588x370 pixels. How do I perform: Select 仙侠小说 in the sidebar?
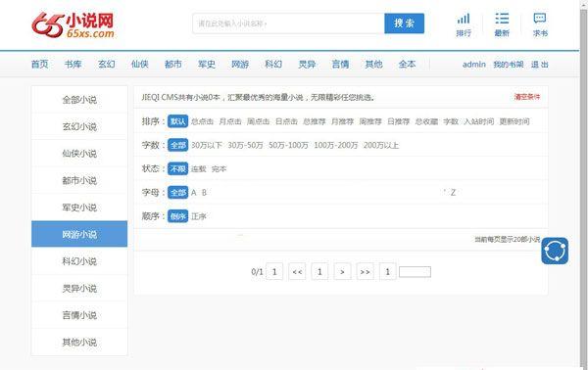coord(79,154)
